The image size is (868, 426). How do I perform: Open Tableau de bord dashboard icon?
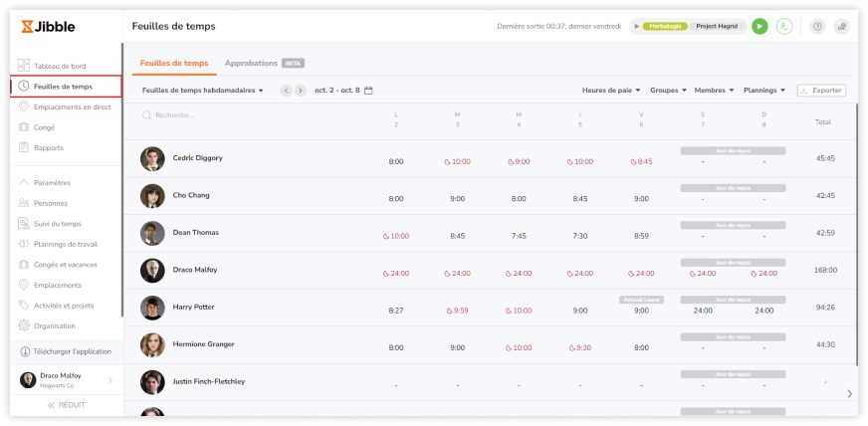tap(23, 66)
